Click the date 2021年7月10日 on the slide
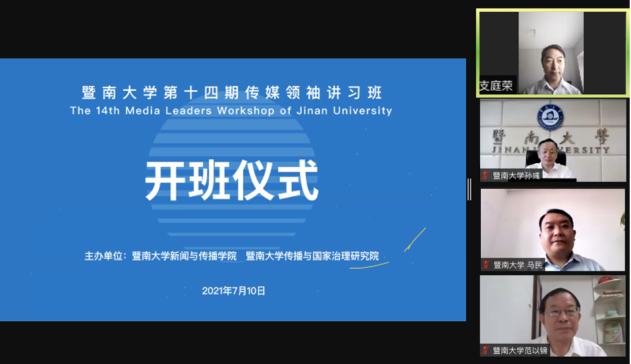Screen dimensions: 631x364 (233, 291)
